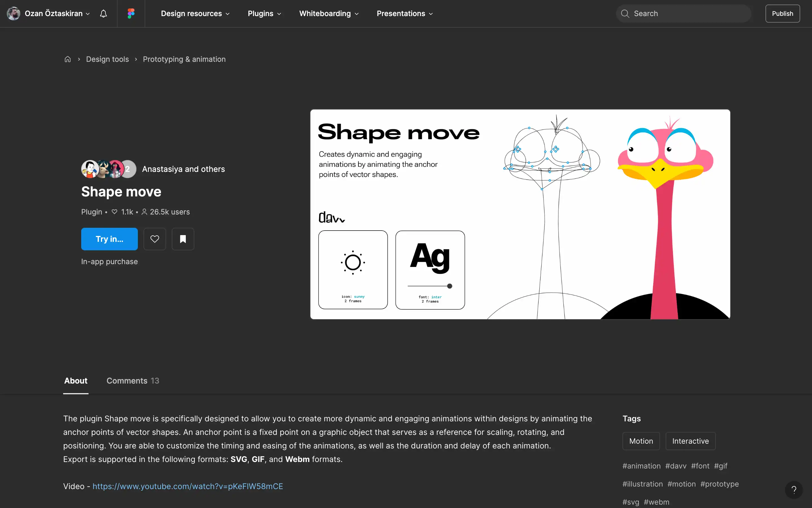The image size is (812, 508).
Task: Click the In-app purchase label
Action: [109, 261]
